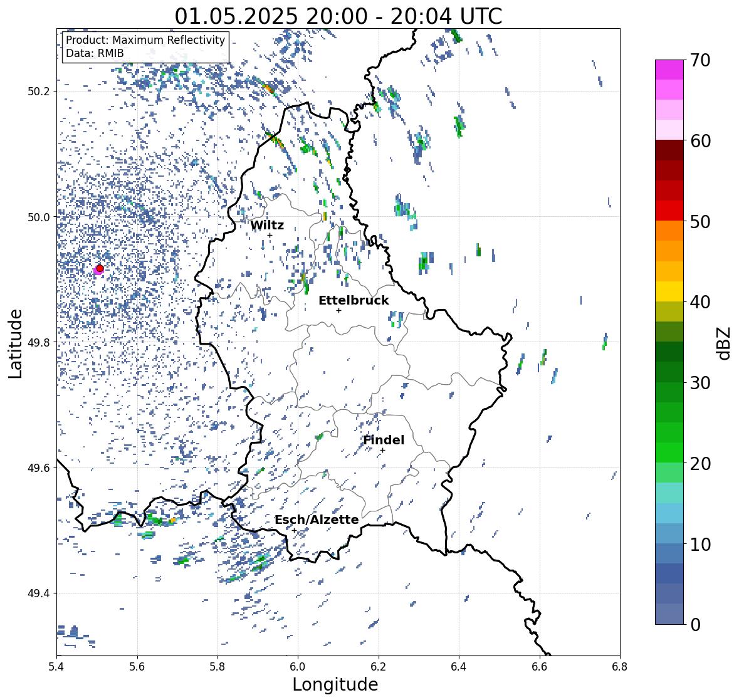Click the cross marker below Wiltz label
The height and width of the screenshot is (700, 739).
(270, 235)
